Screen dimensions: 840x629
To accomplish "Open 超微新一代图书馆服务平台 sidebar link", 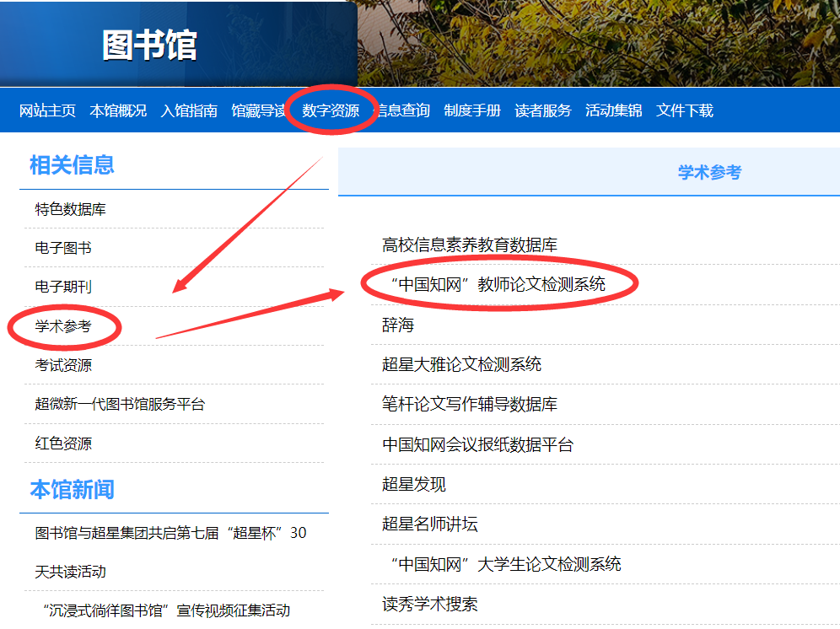I will 120,404.
